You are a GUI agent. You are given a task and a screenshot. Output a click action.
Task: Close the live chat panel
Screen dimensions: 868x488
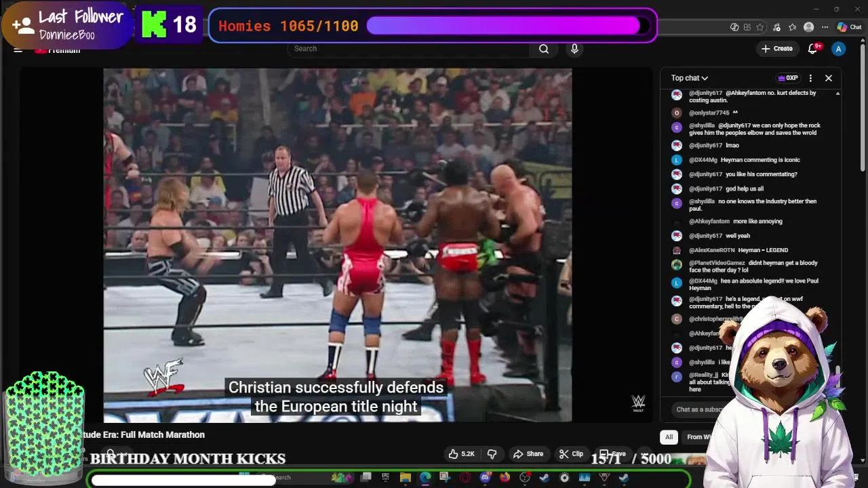click(829, 78)
